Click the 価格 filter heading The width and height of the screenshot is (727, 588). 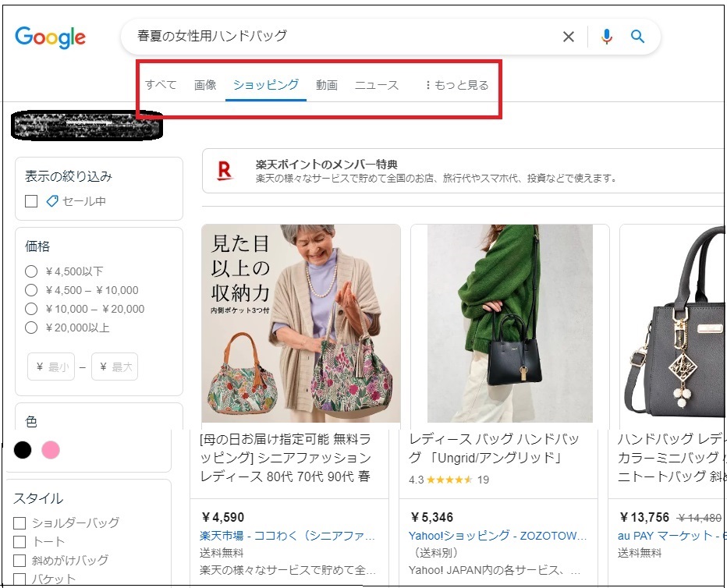pos(37,246)
